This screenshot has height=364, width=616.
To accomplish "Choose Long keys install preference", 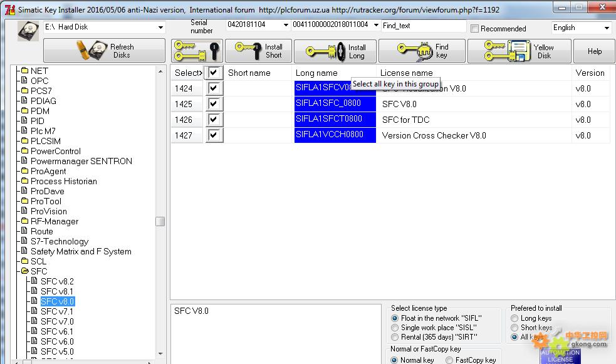I will [x=514, y=318].
